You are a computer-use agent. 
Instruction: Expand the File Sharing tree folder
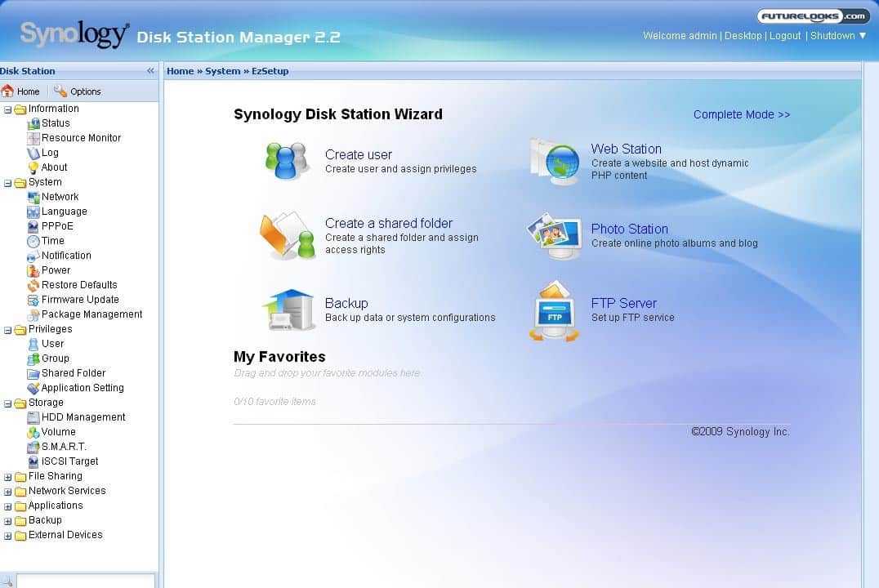point(8,477)
